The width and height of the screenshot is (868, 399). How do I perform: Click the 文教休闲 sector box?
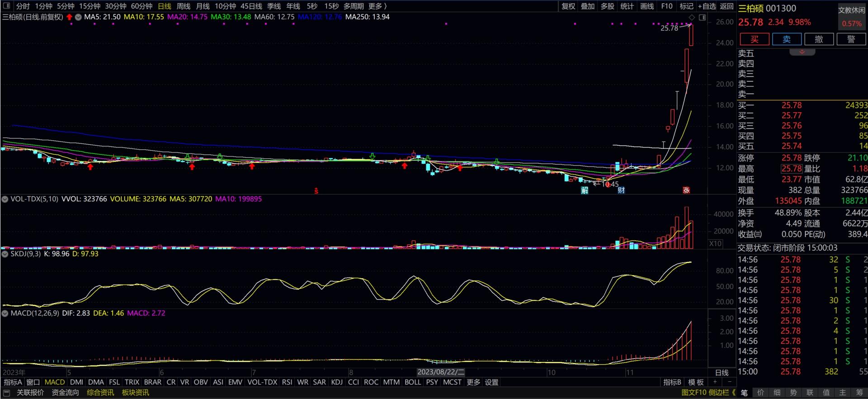click(x=852, y=16)
